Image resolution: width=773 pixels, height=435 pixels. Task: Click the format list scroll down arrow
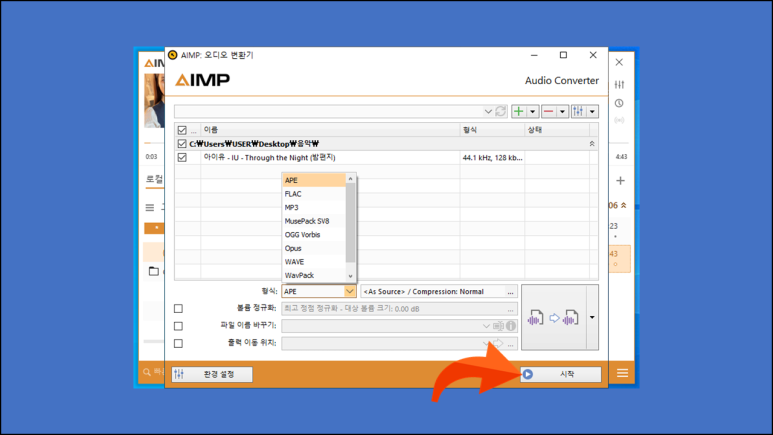point(351,276)
